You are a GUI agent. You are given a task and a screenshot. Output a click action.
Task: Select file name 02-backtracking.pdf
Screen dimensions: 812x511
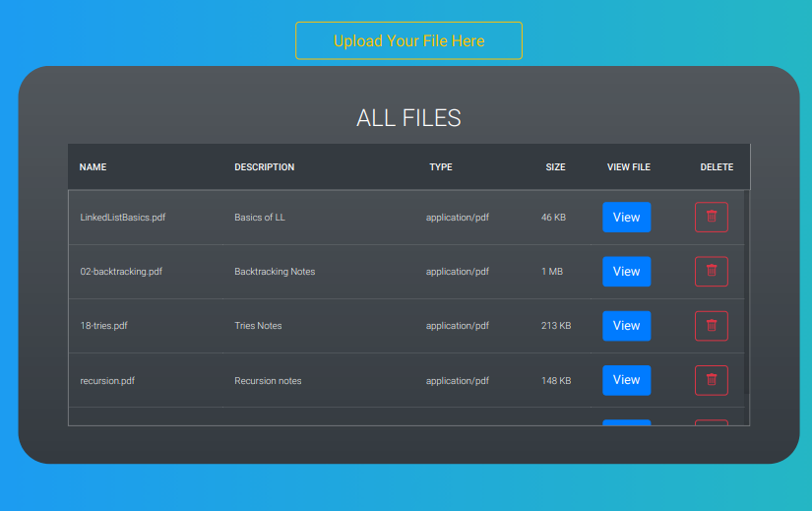click(x=121, y=272)
